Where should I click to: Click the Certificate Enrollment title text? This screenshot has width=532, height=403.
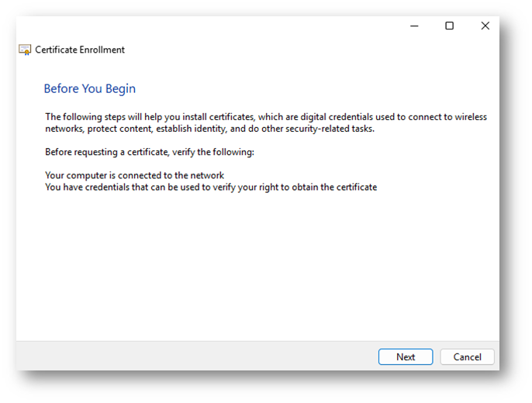click(80, 50)
